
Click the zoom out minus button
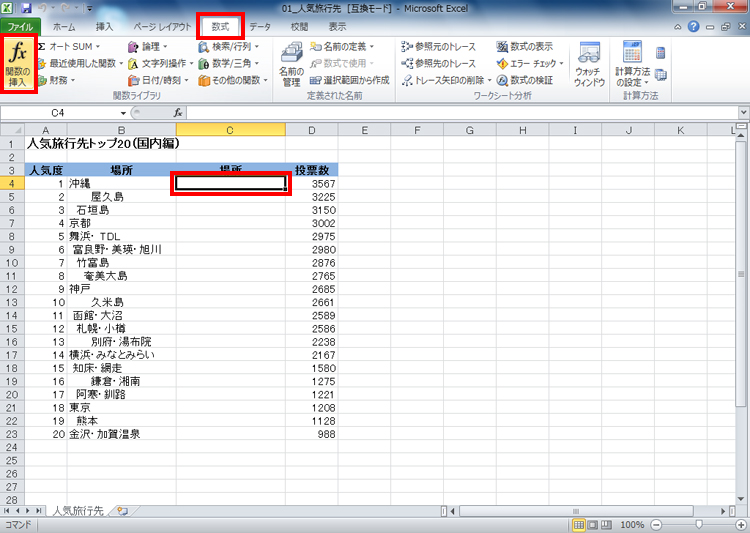click(656, 525)
